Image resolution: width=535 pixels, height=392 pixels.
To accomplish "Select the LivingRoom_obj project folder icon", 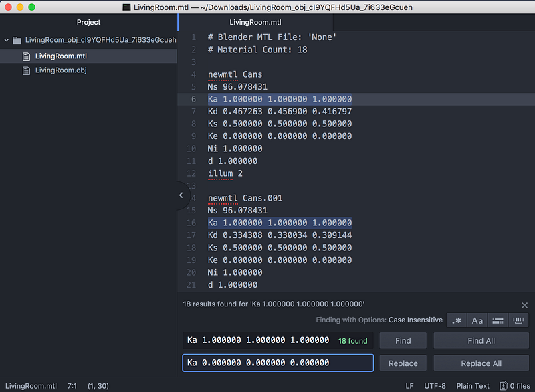I will (17, 41).
